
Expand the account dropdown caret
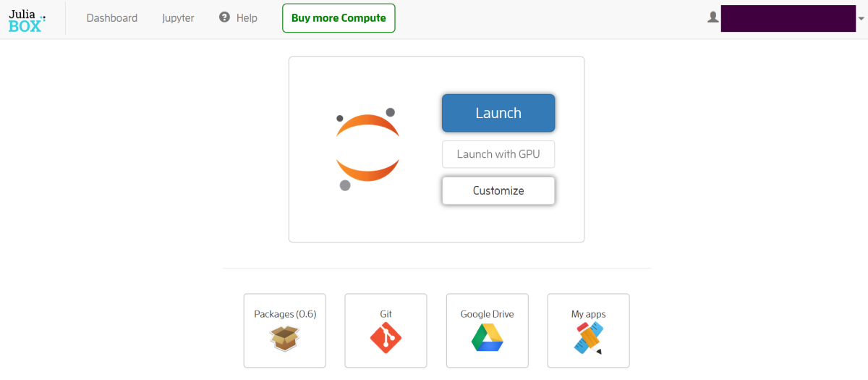coord(861,18)
